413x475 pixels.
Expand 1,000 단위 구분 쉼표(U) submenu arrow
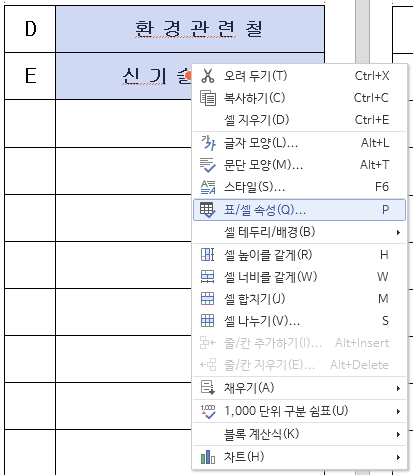[x=398, y=411]
